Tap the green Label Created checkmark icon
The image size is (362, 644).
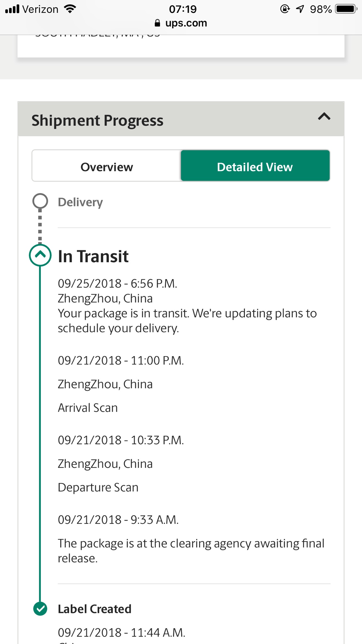click(x=40, y=609)
